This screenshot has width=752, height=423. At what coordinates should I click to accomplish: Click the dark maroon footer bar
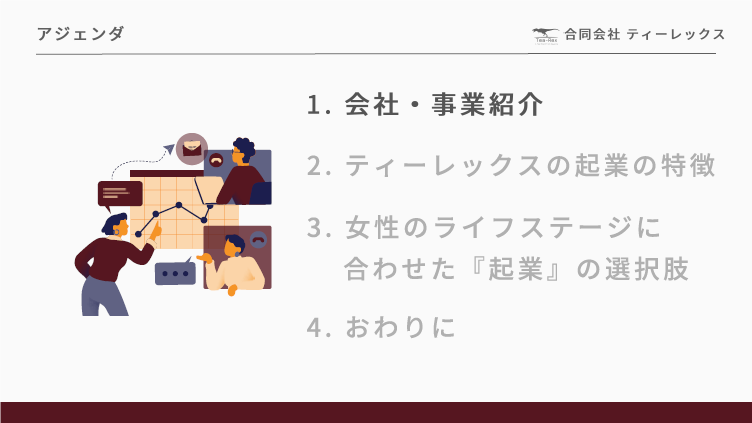[376, 412]
